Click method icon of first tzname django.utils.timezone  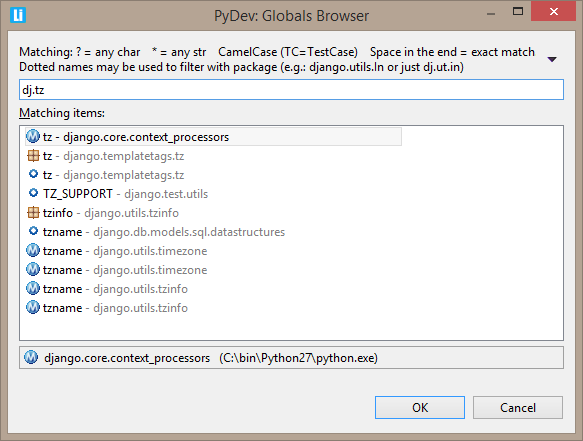tap(33, 250)
